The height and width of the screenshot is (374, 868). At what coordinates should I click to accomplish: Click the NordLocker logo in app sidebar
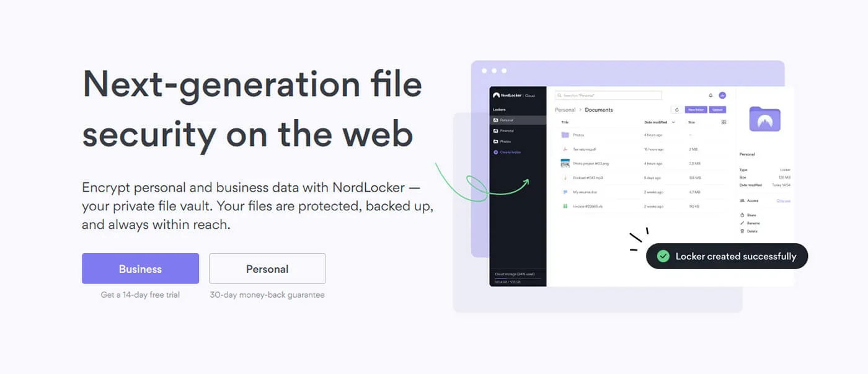click(x=513, y=96)
